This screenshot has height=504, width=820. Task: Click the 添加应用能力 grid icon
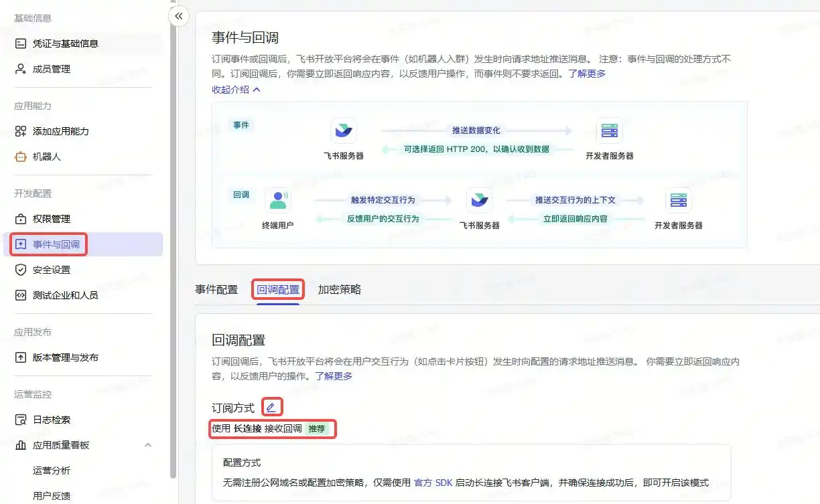tap(21, 131)
